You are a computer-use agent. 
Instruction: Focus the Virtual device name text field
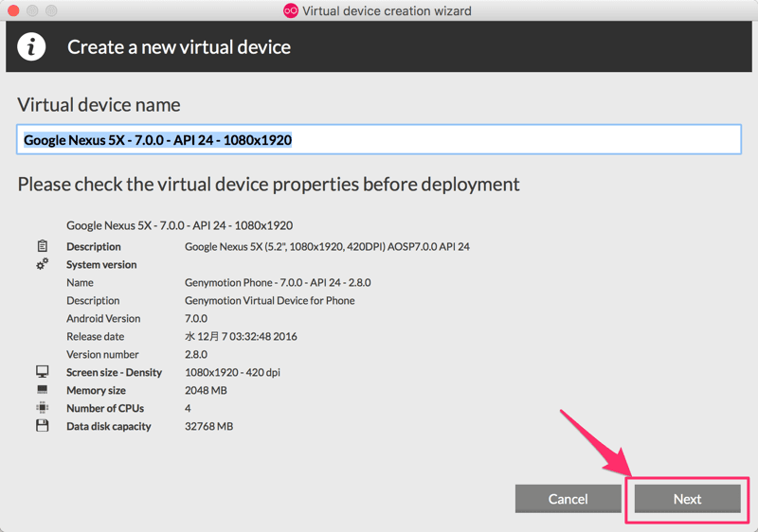coord(379,139)
